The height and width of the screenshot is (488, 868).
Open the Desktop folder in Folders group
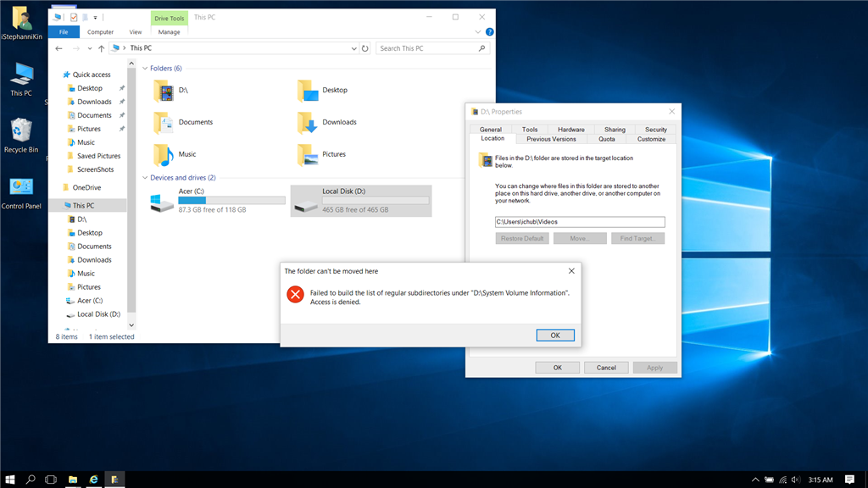point(323,90)
